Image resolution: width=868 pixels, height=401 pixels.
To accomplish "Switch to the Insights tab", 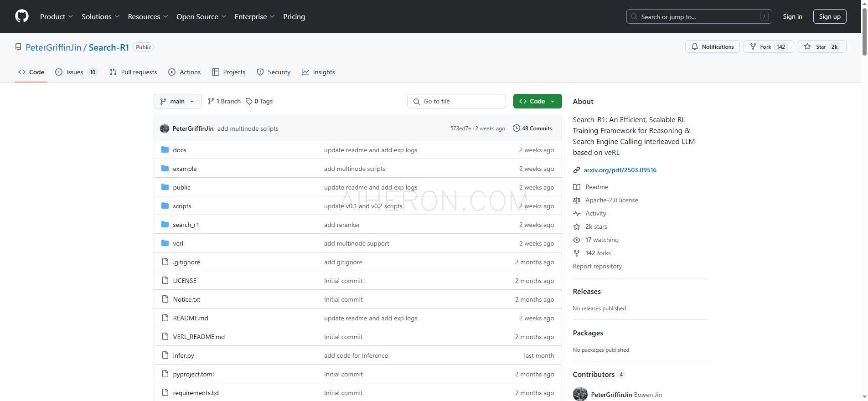I will [318, 72].
